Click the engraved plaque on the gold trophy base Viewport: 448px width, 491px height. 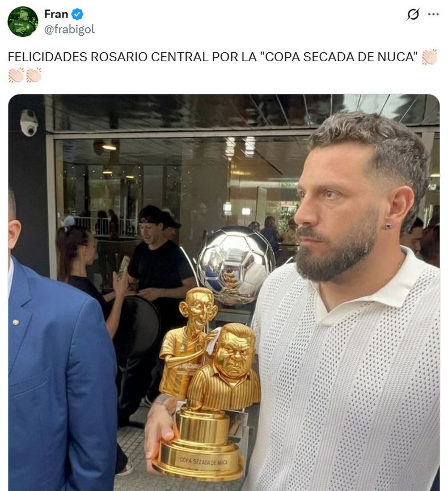[x=204, y=460]
